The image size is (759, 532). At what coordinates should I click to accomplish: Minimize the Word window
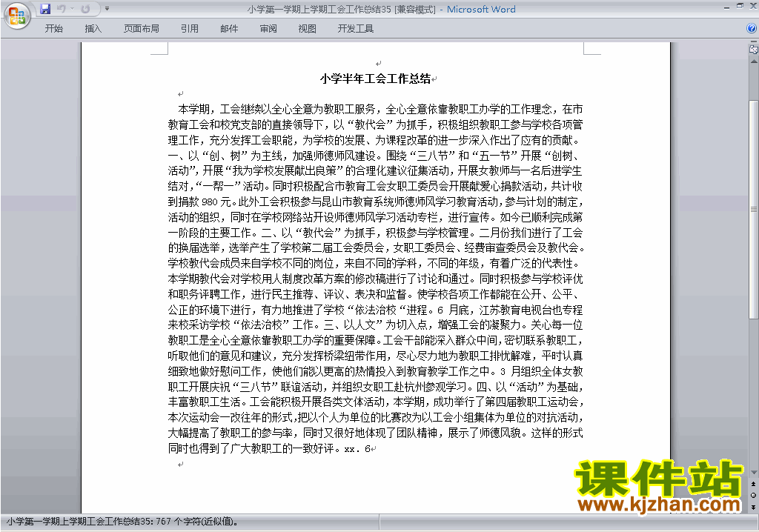[x=726, y=7]
